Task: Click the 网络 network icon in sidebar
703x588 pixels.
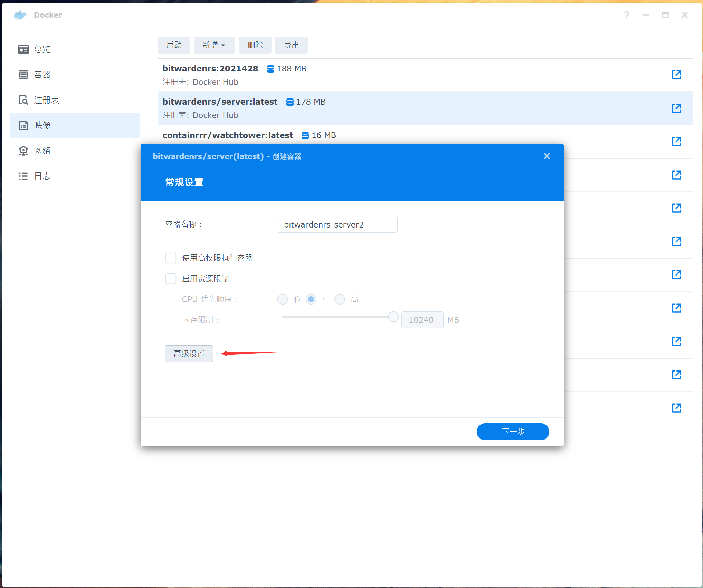Action: click(23, 151)
